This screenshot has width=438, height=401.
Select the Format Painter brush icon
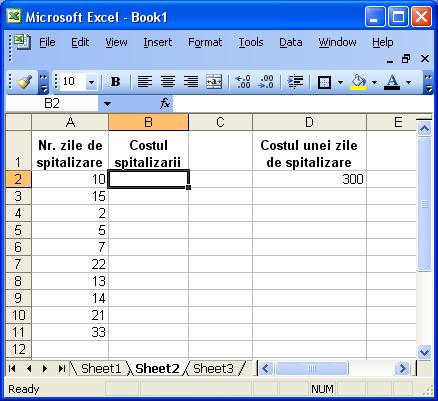click(24, 82)
